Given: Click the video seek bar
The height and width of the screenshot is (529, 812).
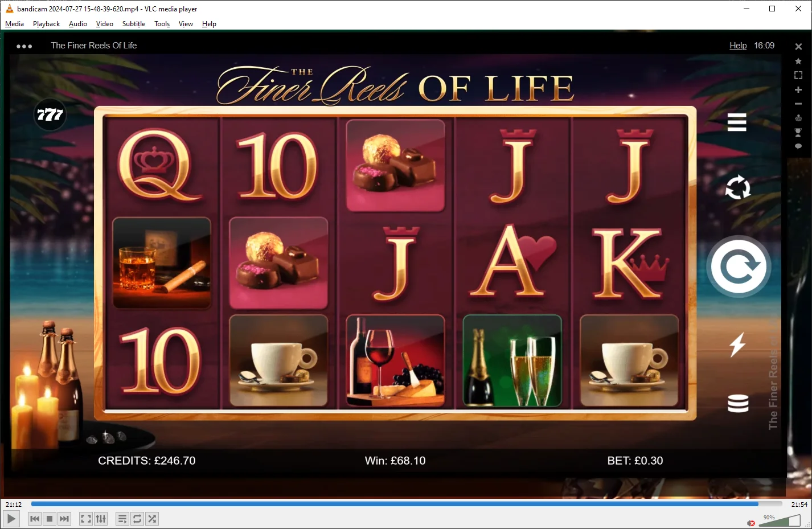Looking at the screenshot, I should [x=407, y=504].
